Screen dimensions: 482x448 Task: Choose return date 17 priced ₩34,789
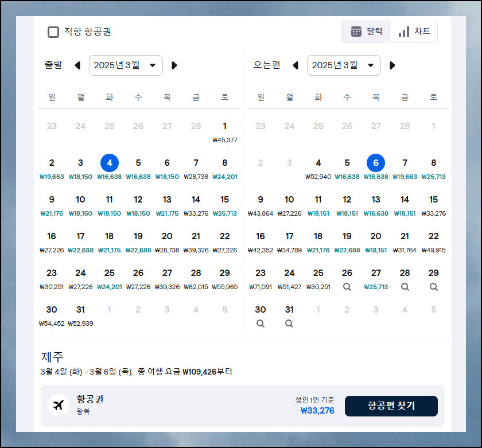coord(289,242)
